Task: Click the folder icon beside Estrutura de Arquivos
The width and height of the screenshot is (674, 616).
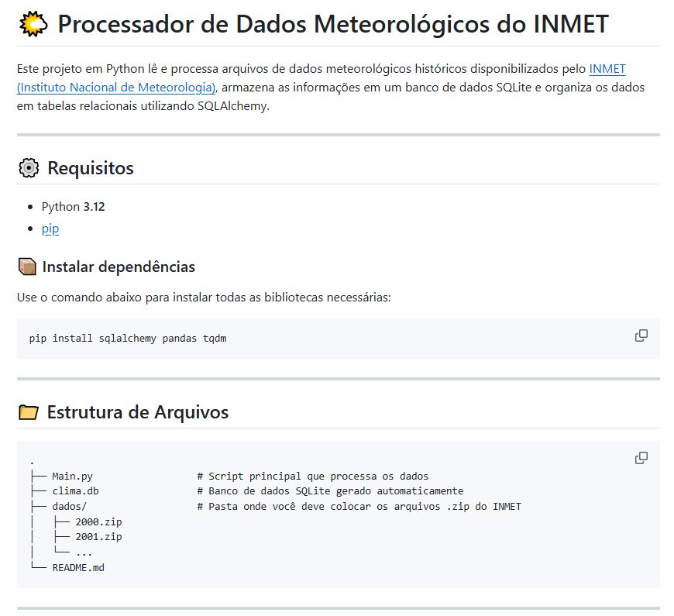Action: [28, 412]
